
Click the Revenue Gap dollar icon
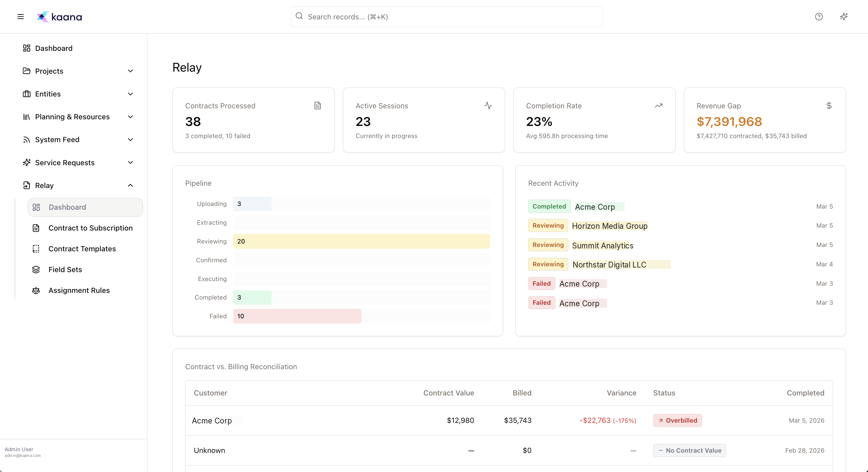click(x=829, y=106)
